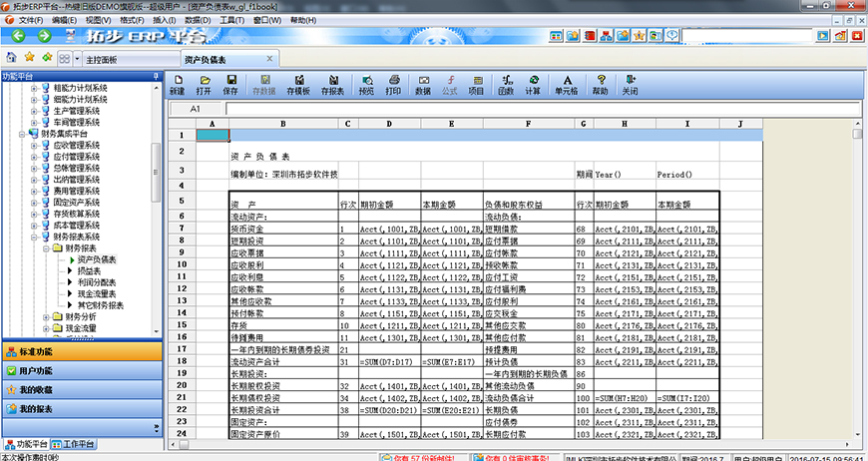Screen dimensions: 868x461
Task: Click the 新建 (New) toolbar icon
Action: (x=177, y=84)
